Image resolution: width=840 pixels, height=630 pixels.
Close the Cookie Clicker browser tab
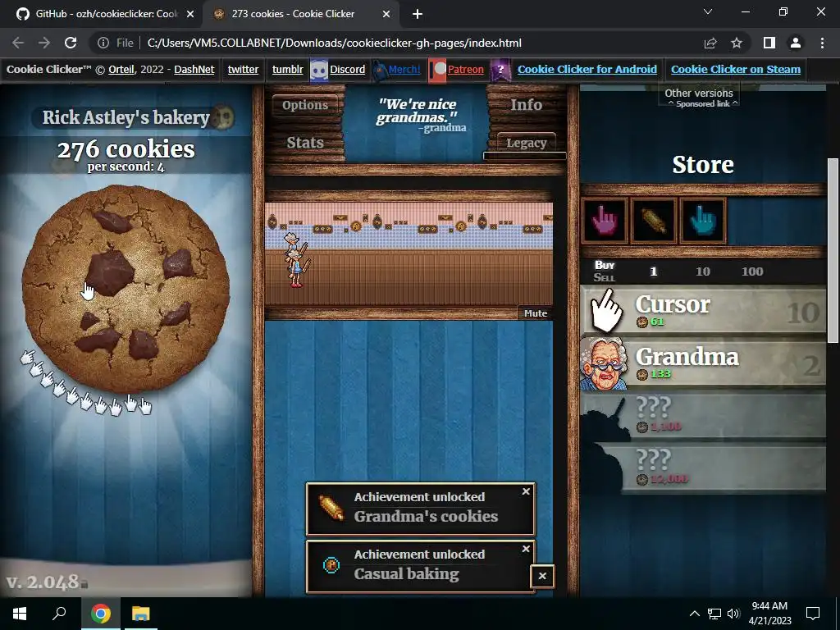[386, 15]
